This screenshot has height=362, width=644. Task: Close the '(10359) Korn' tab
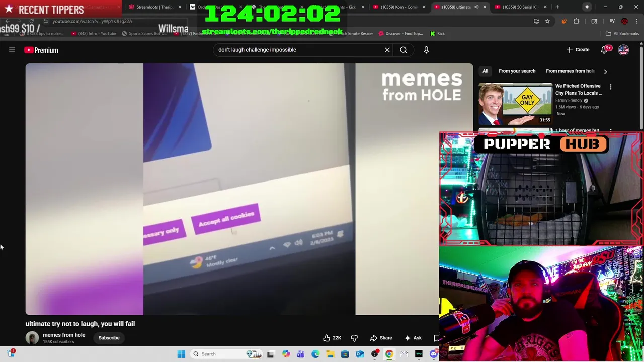point(424,7)
